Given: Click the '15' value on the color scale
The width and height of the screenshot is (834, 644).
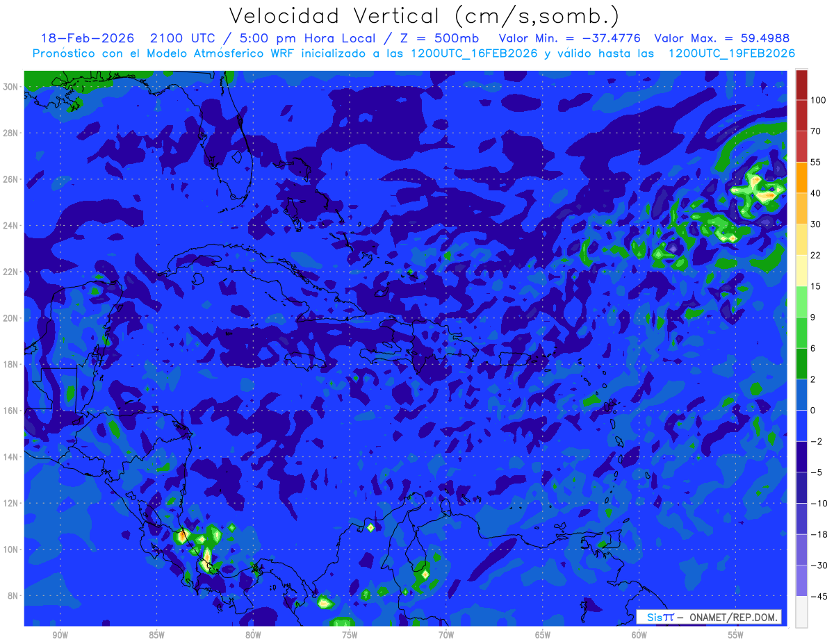Looking at the screenshot, I should coord(816,286).
